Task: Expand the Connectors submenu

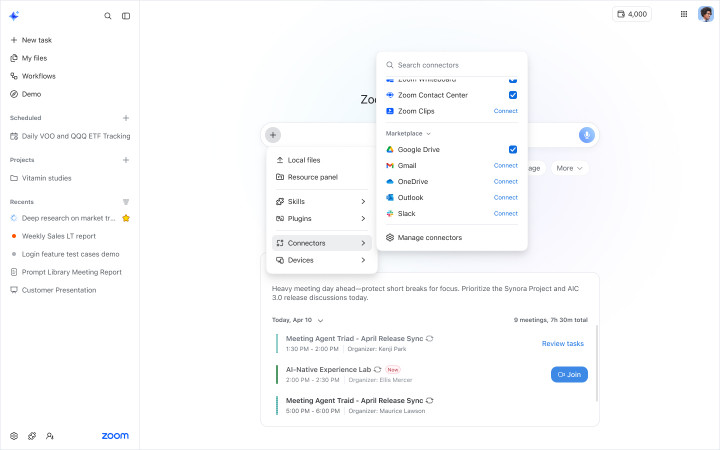Action: coord(321,243)
